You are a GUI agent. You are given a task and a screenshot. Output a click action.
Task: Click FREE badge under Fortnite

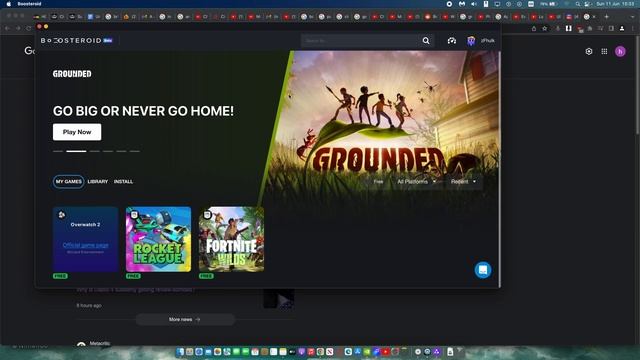click(206, 276)
